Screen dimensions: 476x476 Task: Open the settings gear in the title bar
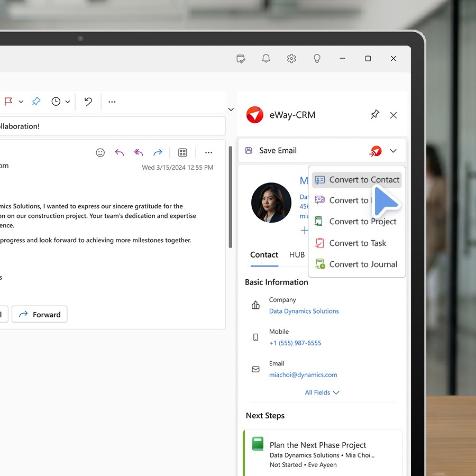click(291, 58)
